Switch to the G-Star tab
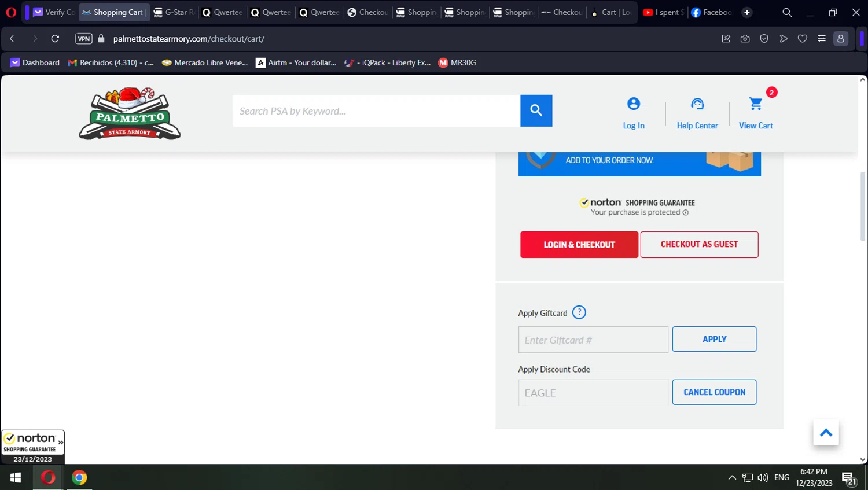Image resolution: width=868 pixels, height=490 pixels. point(174,12)
